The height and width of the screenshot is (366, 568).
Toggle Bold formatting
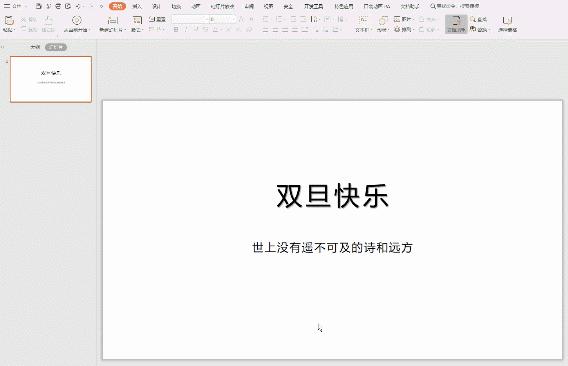[176, 29]
